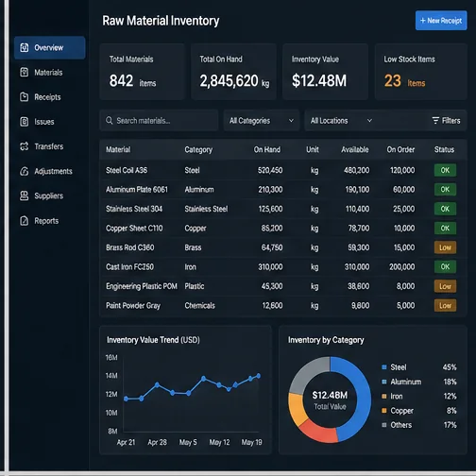Screen dimensions: 476x476
Task: Select Engineering Plastic POM material
Action: pyautogui.click(x=142, y=286)
